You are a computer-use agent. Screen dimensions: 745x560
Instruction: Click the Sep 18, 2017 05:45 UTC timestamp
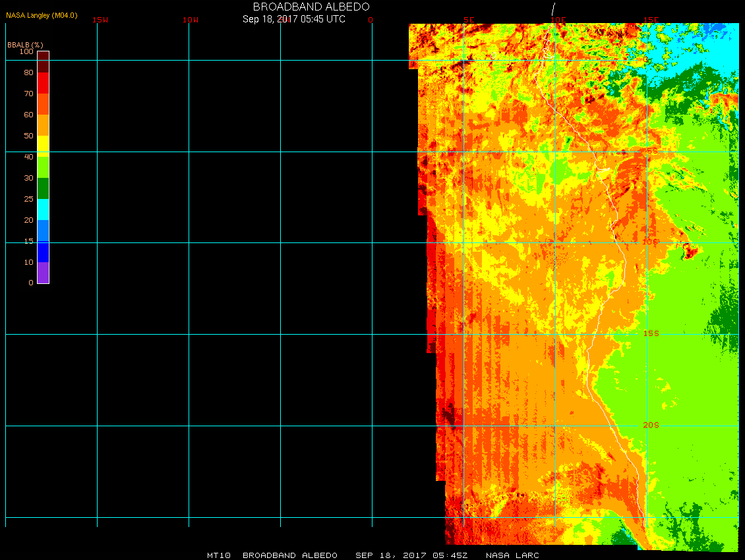click(x=294, y=19)
